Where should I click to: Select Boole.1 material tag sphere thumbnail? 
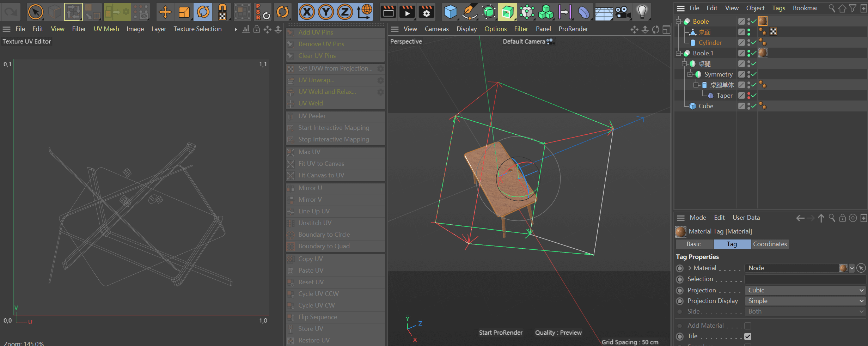(763, 53)
